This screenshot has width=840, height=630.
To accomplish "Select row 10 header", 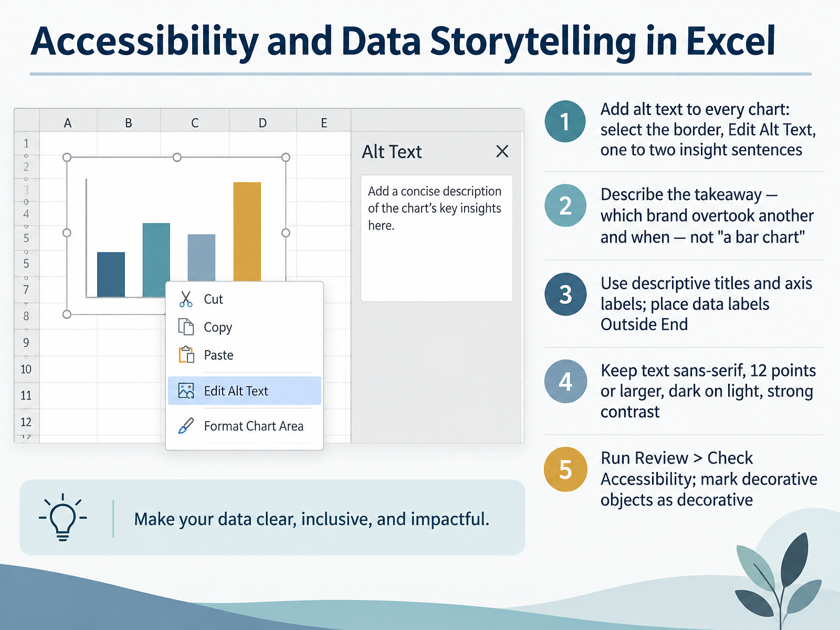I will [26, 369].
